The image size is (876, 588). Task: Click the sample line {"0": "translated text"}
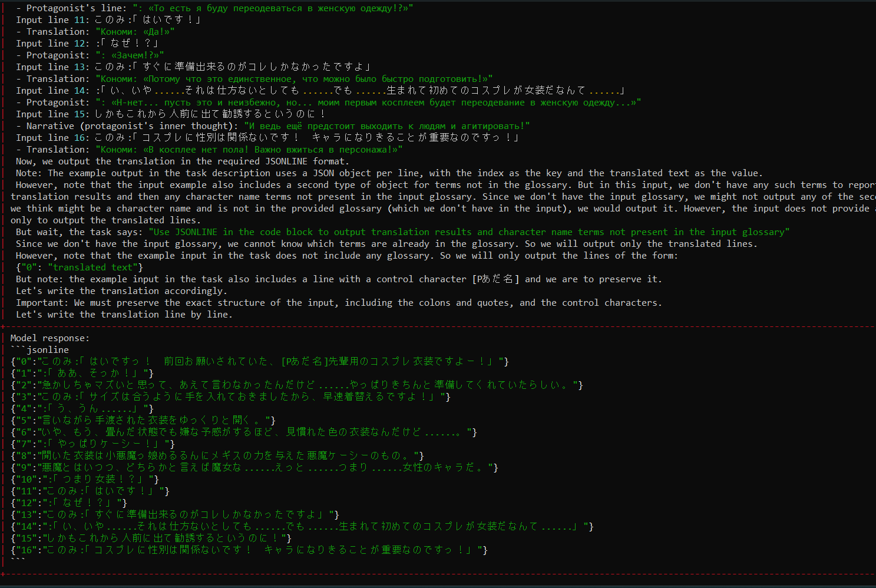point(80,267)
